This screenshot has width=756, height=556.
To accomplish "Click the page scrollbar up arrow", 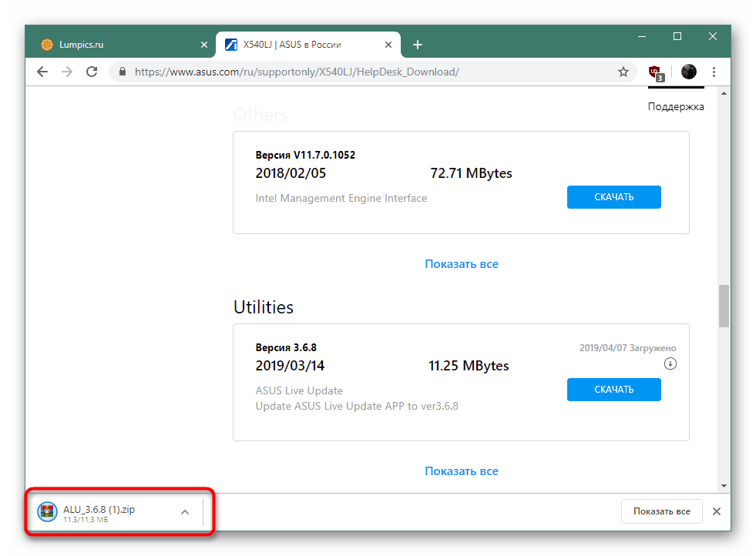I will [724, 93].
